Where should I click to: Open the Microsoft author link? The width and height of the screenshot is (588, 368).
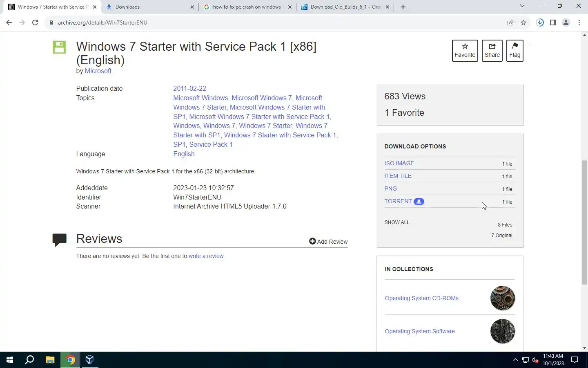pos(98,71)
